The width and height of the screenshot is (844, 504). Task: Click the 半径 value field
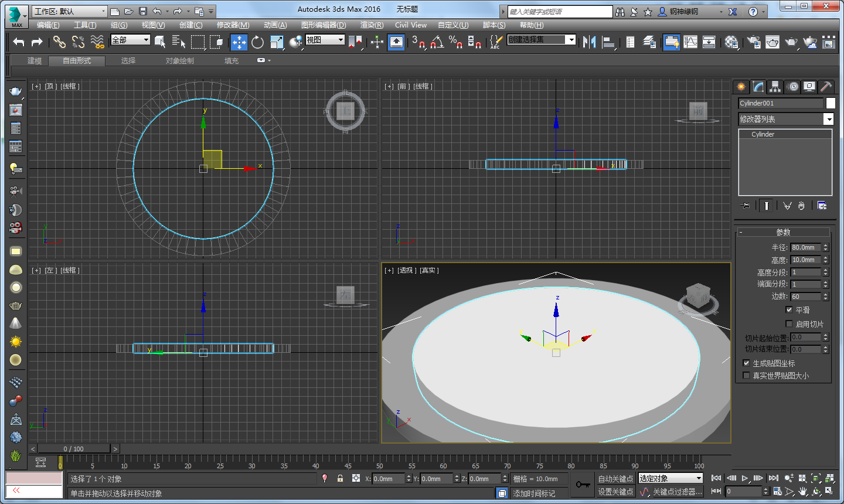tap(806, 247)
